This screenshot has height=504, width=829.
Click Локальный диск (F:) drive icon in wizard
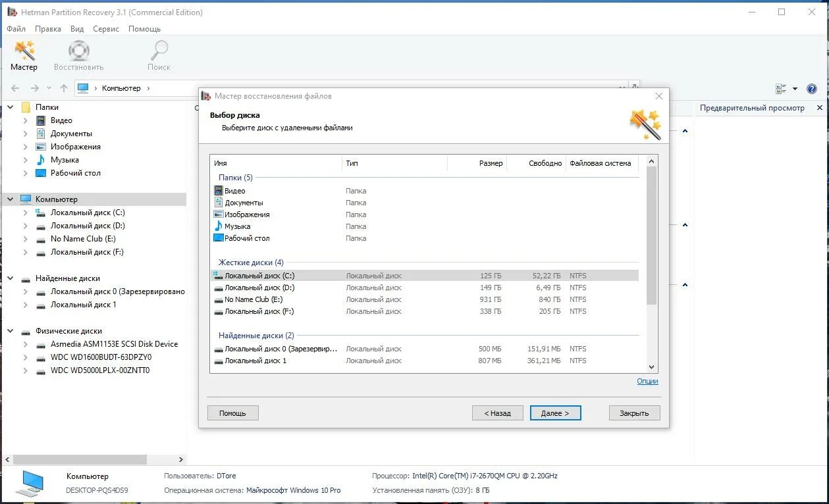[219, 311]
